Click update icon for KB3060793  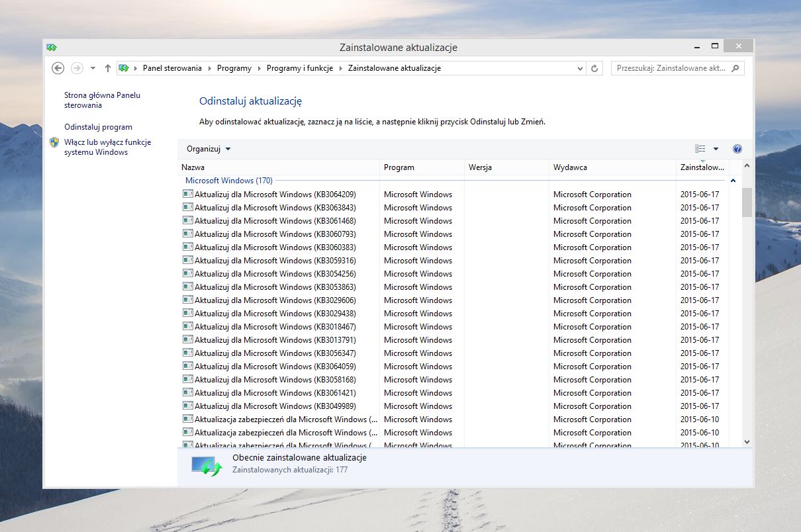click(x=188, y=234)
